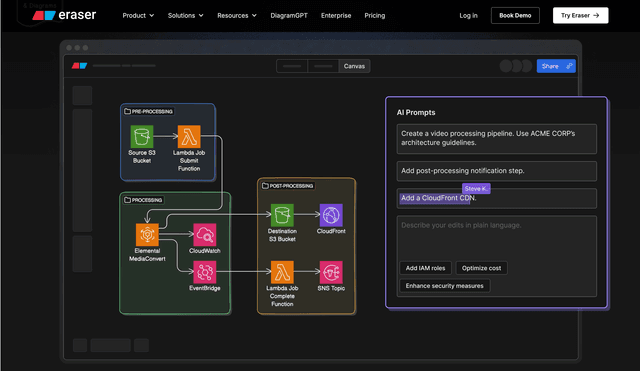Click the Book Demo button
The image size is (640, 371).
pos(515,16)
